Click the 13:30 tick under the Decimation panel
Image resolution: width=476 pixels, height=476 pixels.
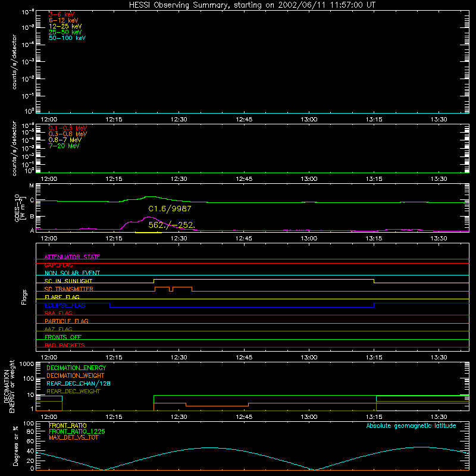coord(439,416)
